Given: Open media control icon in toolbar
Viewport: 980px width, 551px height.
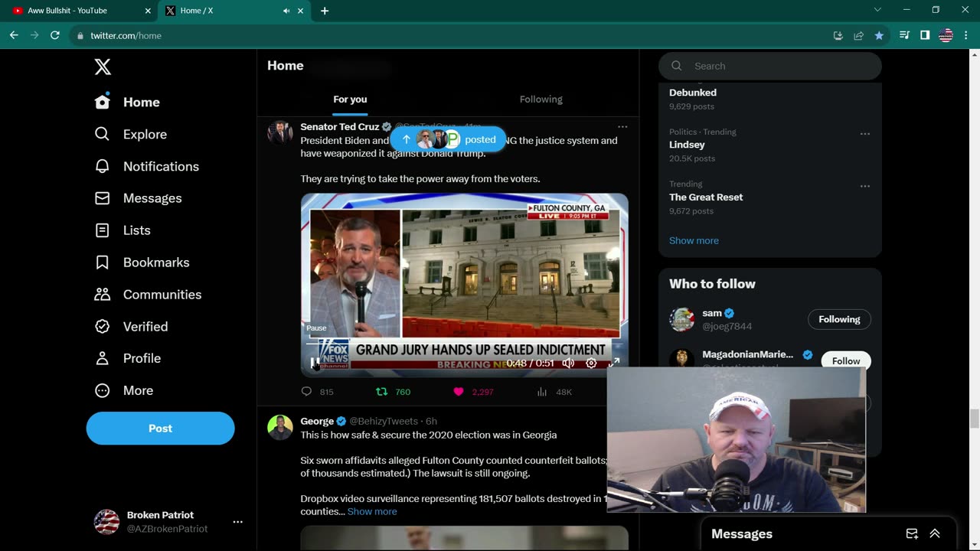Looking at the screenshot, I should tap(904, 35).
